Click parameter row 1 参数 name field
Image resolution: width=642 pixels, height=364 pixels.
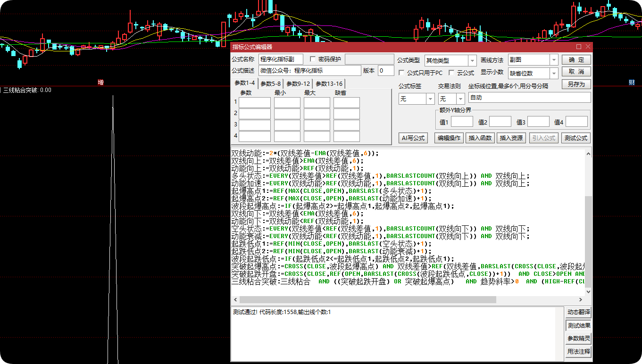255,102
